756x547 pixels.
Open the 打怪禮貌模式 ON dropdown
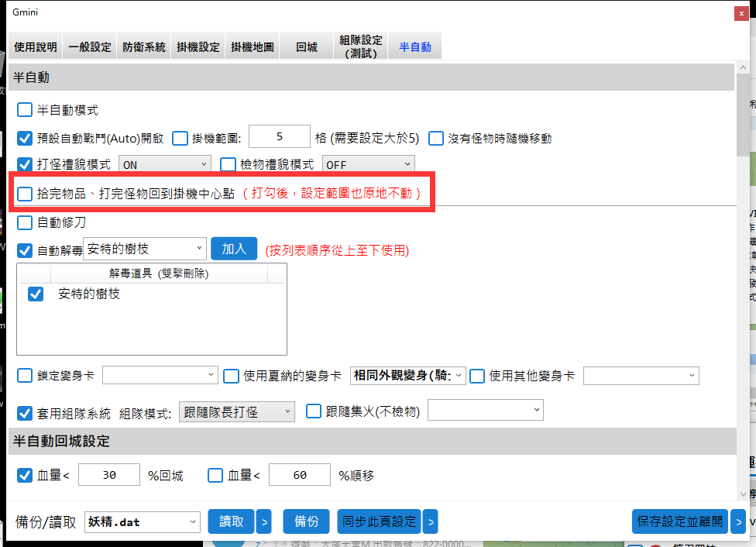165,164
